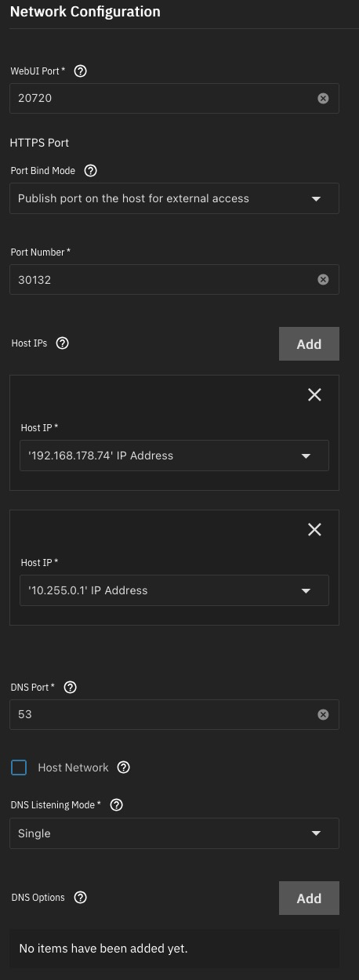The width and height of the screenshot is (359, 980).
Task: Enable the Host Network checkbox
Action: 19,768
